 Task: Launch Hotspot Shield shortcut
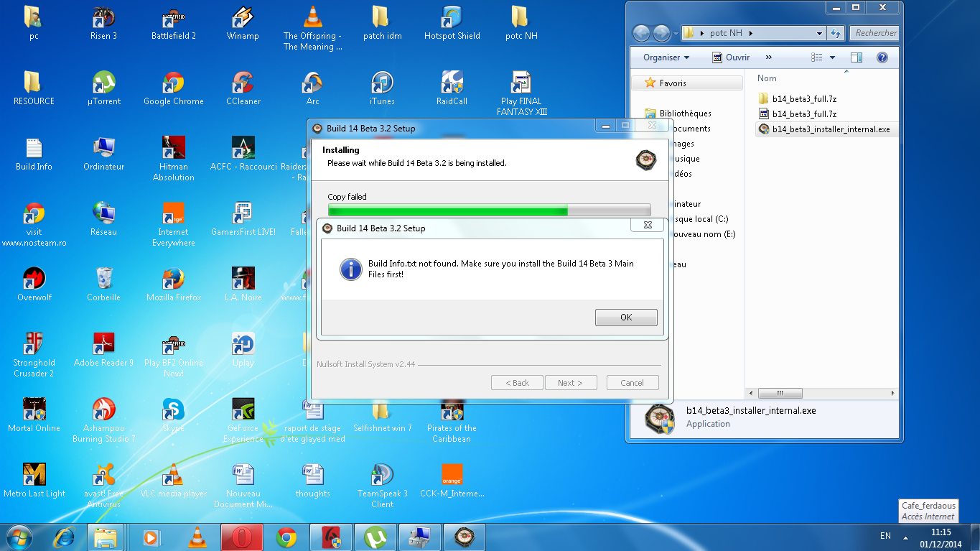pos(452,24)
